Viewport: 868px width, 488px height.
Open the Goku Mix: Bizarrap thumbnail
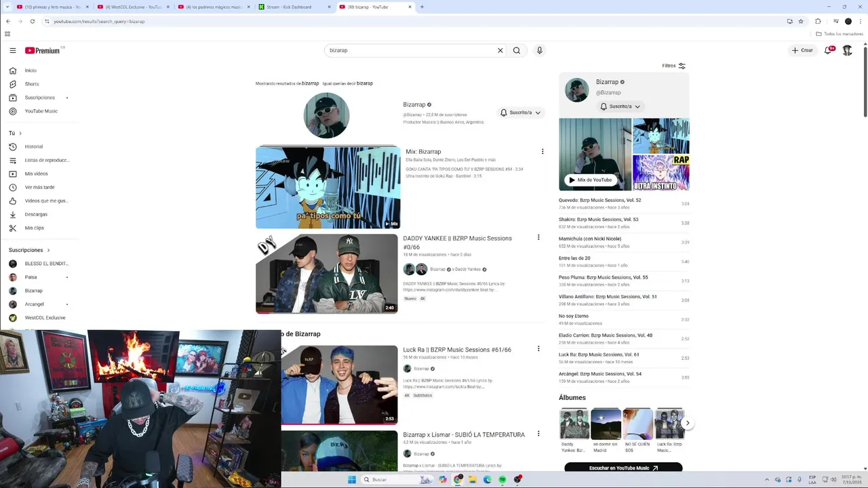[328, 188]
